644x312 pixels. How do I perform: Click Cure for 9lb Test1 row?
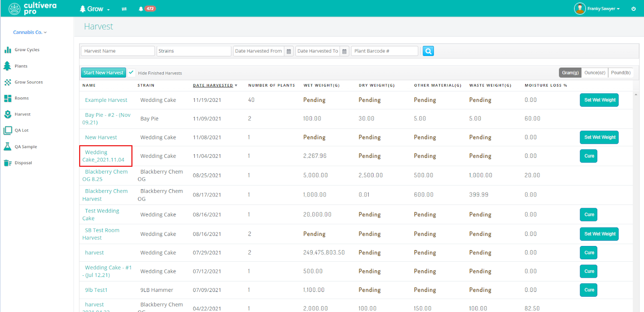coord(588,290)
